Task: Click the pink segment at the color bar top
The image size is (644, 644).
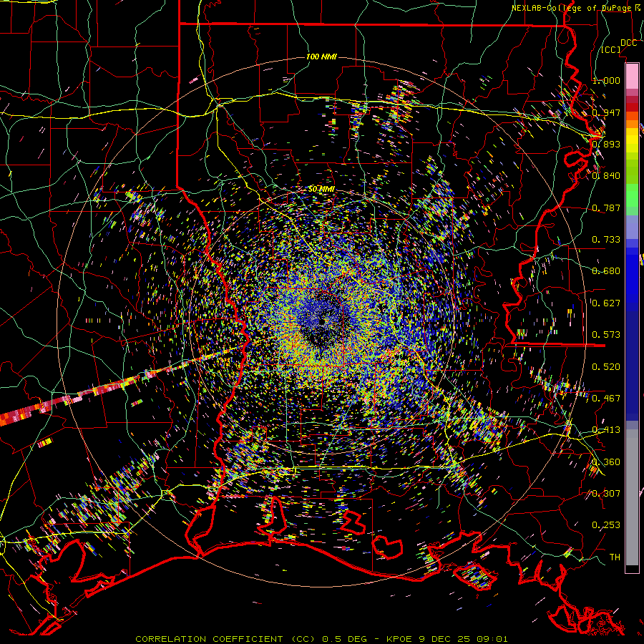Action: pyautogui.click(x=632, y=76)
